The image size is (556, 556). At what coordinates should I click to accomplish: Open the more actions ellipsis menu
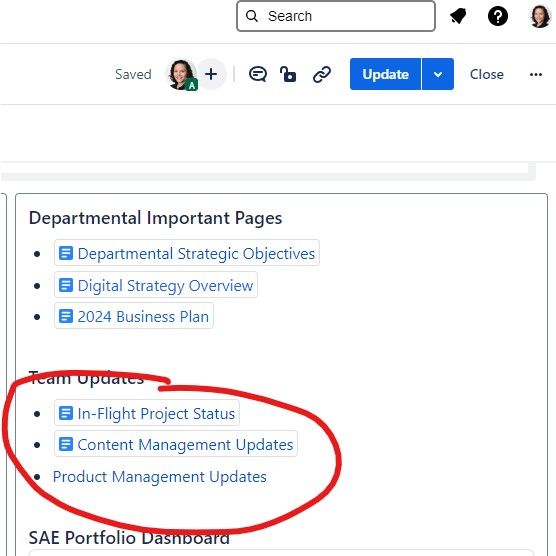tap(535, 74)
